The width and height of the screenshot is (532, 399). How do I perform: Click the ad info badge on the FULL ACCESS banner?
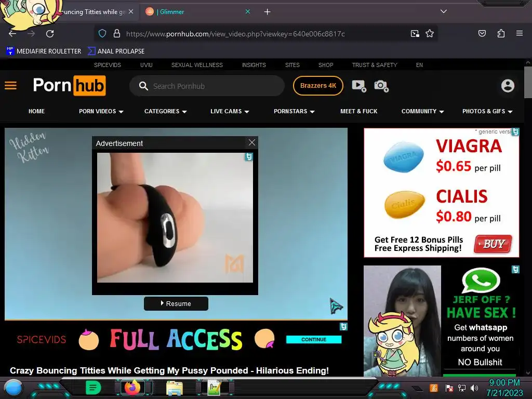click(343, 326)
